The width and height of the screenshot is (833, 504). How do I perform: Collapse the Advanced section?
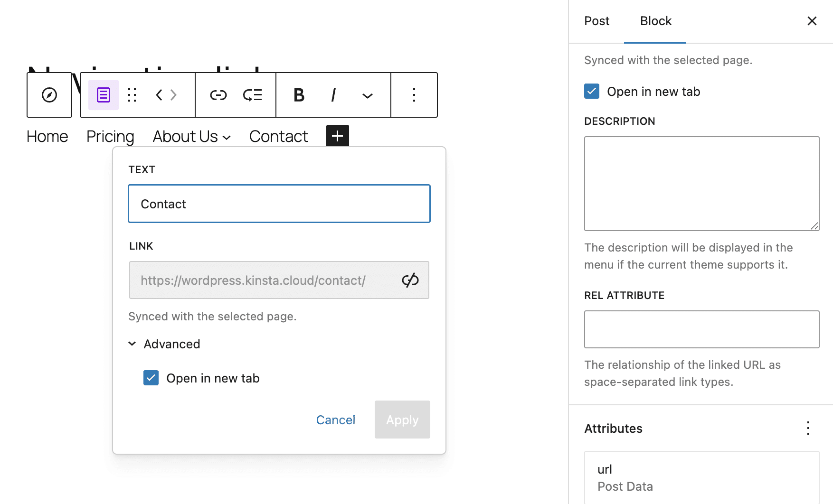(x=132, y=344)
